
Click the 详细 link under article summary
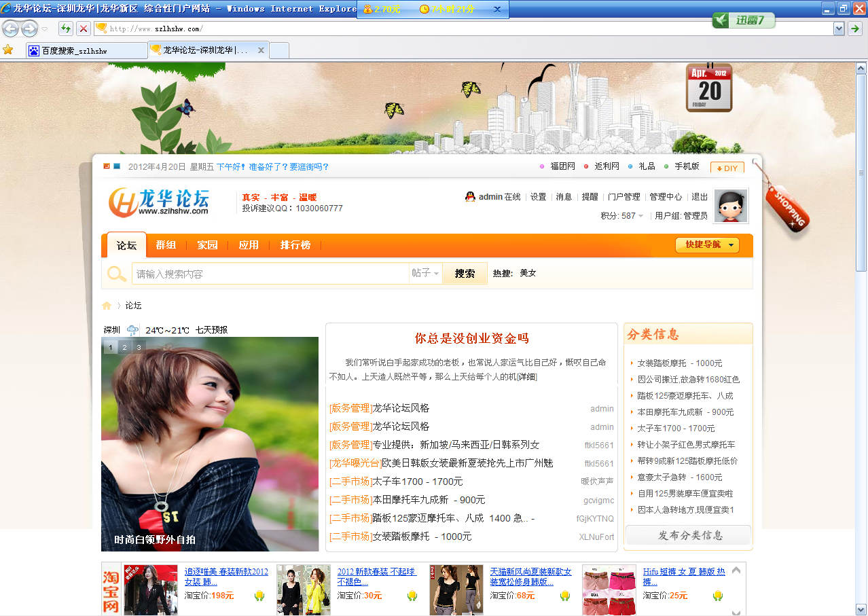click(527, 376)
